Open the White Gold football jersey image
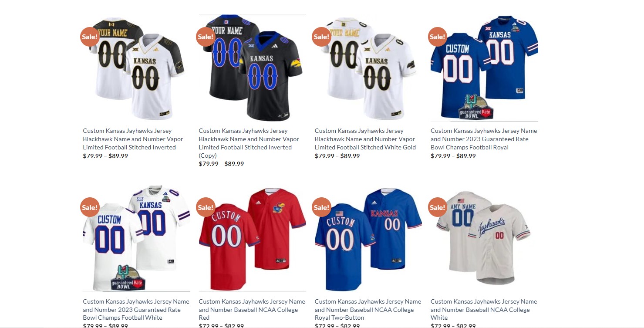This screenshot has height=328, width=644. coord(368,68)
